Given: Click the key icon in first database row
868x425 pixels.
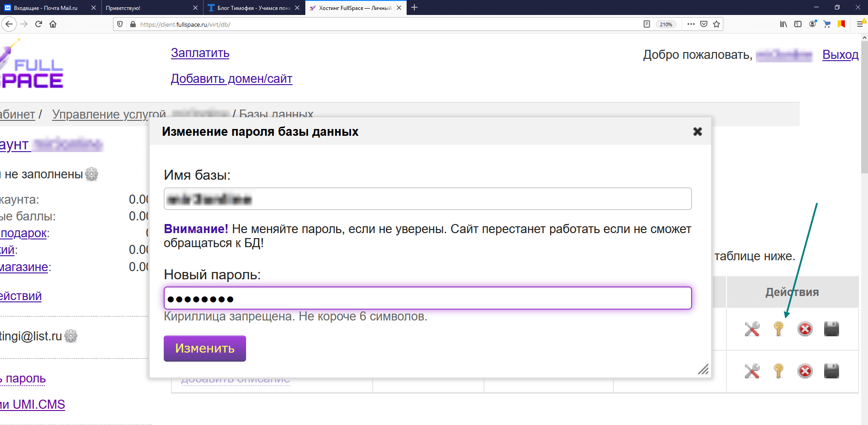Looking at the screenshot, I should (778, 329).
